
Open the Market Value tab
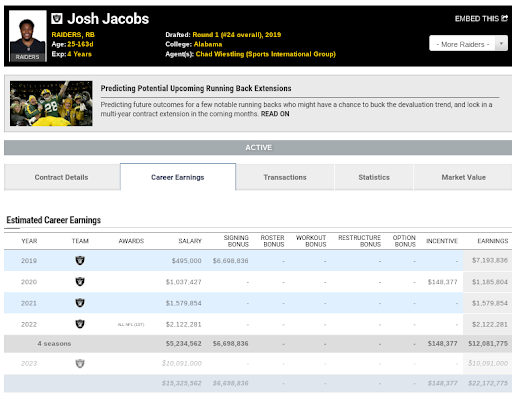coord(463,177)
